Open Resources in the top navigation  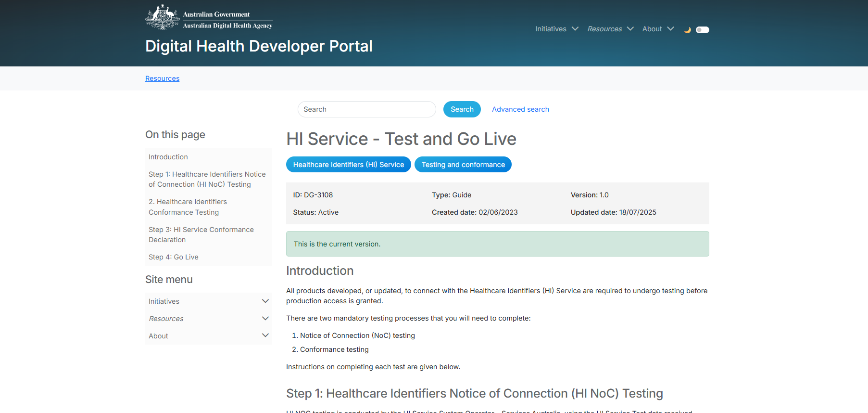pos(604,29)
